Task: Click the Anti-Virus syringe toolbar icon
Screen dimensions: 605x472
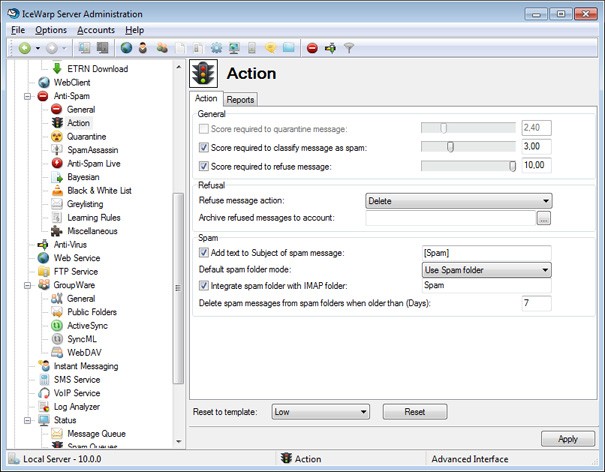Action: click(330, 48)
